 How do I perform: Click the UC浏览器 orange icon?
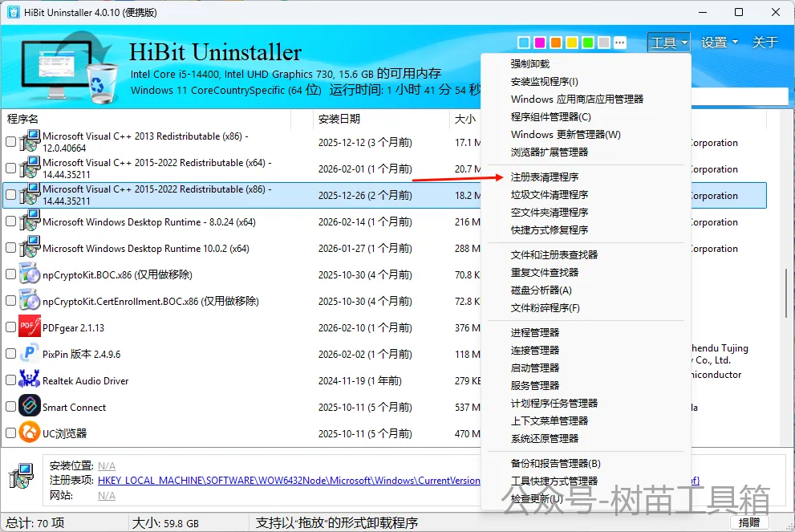click(30, 432)
